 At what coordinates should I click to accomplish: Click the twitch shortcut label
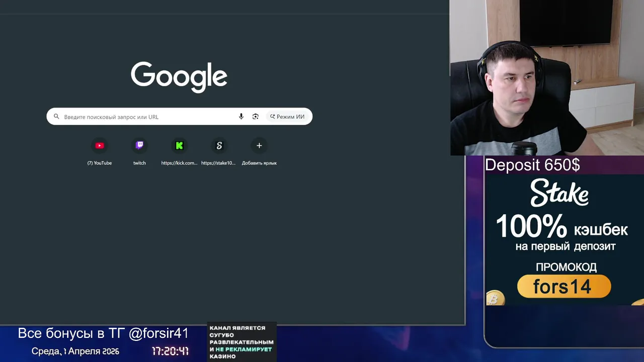[x=139, y=163]
